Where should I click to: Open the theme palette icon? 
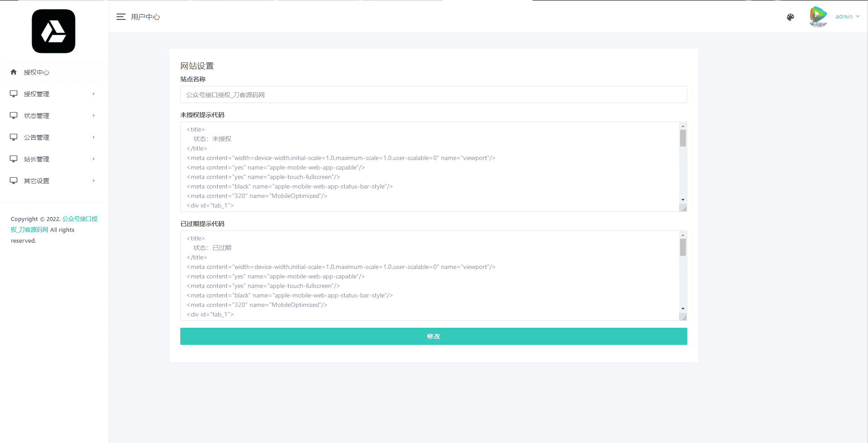tap(790, 17)
